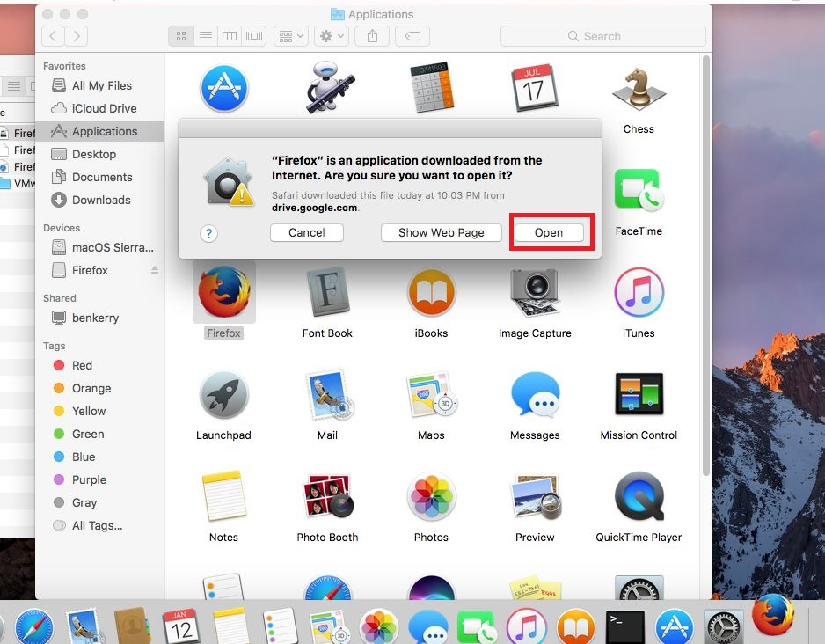Select the Maps application icon in Finder

(432, 395)
